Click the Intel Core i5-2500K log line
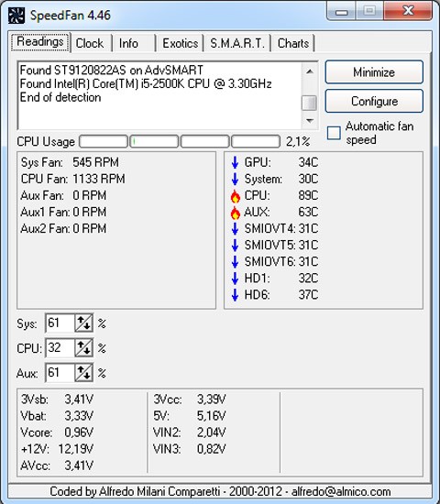Screen dimensions: 440x504 pos(146,84)
